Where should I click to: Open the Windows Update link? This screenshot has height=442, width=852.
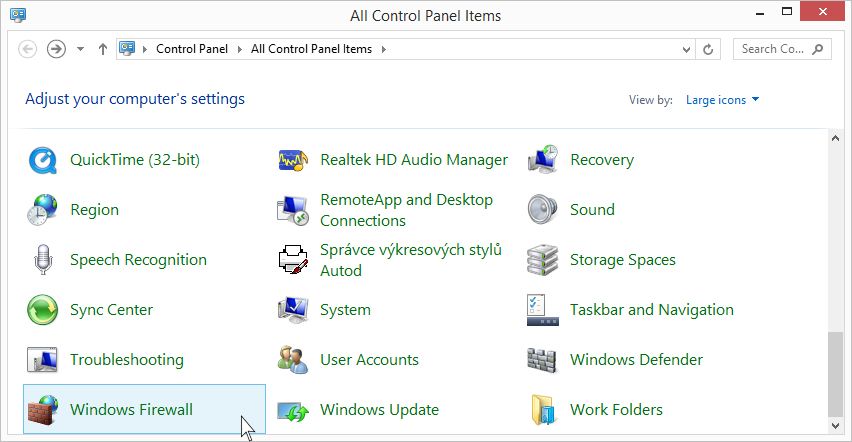(379, 410)
